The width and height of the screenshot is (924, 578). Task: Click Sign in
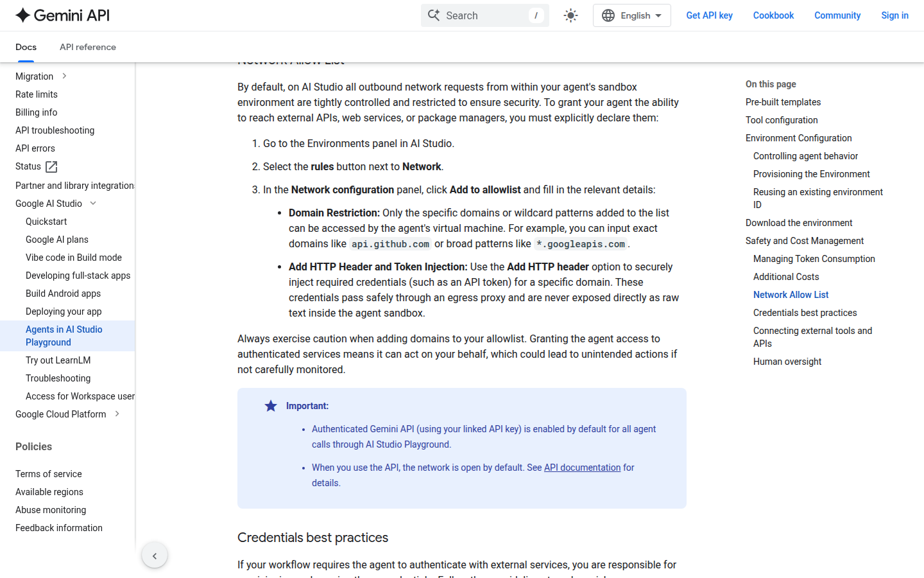pos(894,15)
